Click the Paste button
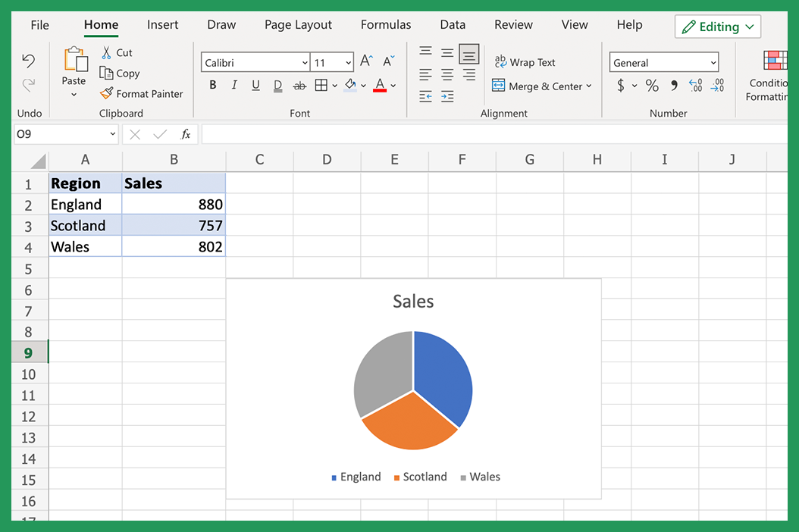Viewport: 799px width, 532px height. (74, 68)
